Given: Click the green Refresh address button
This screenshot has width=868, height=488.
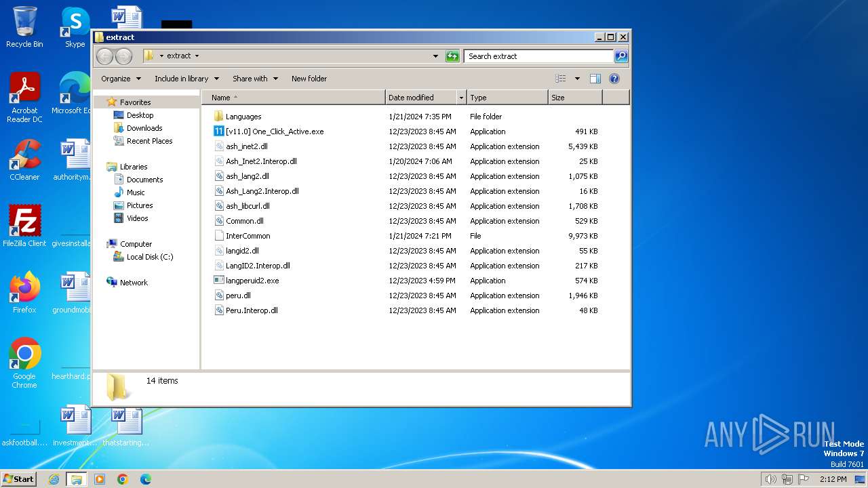Looking at the screenshot, I should click(x=452, y=56).
